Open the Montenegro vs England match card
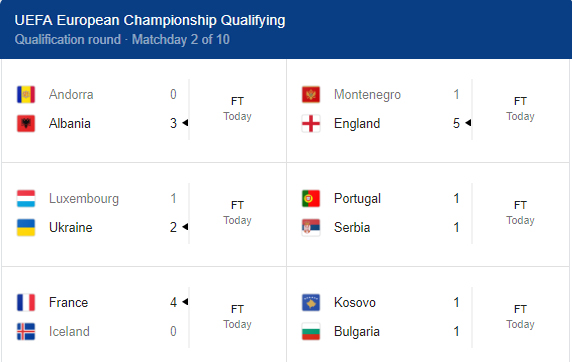This screenshot has width=572, height=362. (428, 111)
